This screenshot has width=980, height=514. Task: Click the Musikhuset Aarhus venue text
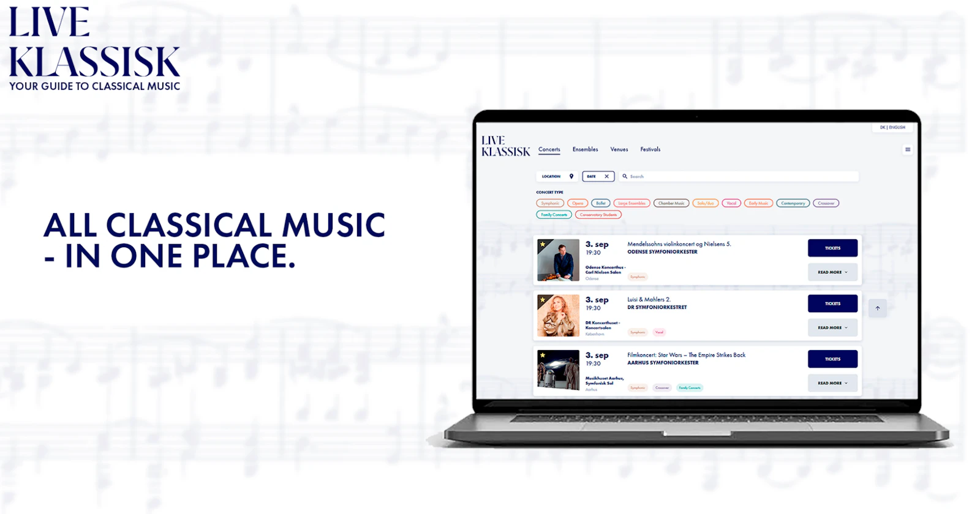point(605,381)
